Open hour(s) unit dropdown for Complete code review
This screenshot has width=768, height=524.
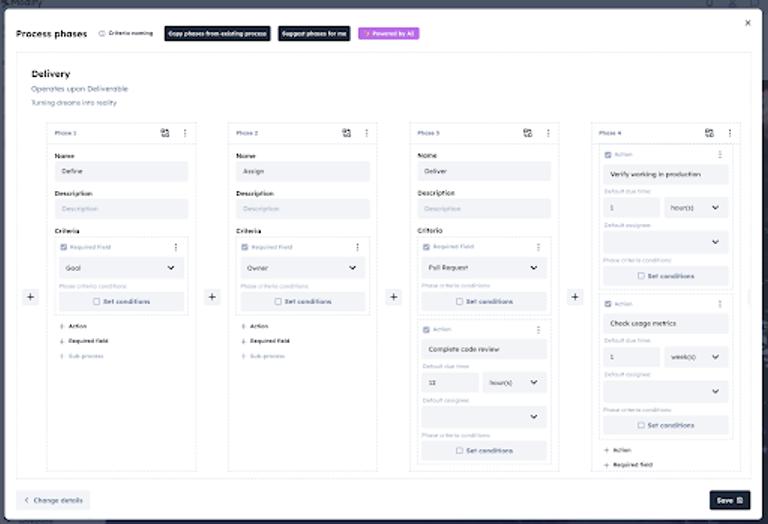point(514,382)
